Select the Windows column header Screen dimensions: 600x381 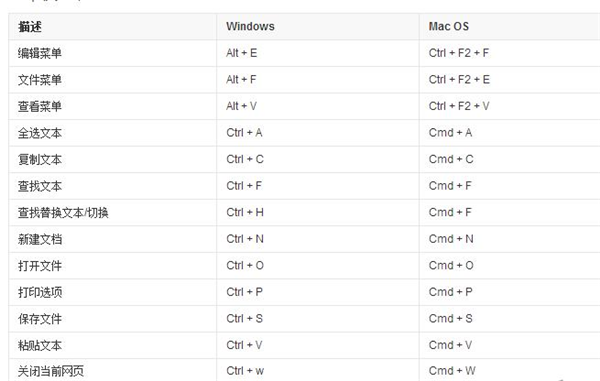click(x=250, y=26)
